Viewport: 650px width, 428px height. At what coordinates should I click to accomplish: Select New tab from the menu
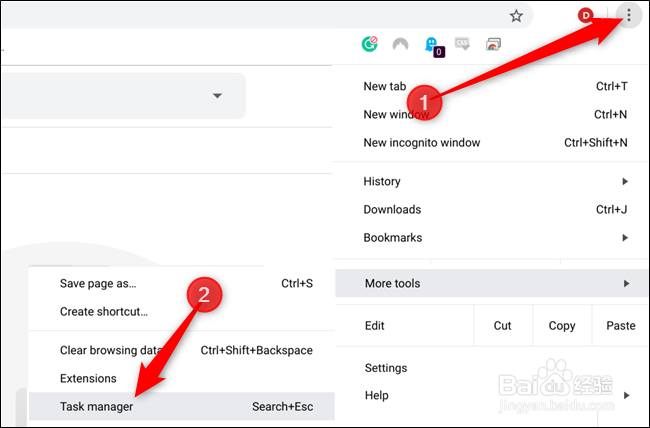click(491, 86)
